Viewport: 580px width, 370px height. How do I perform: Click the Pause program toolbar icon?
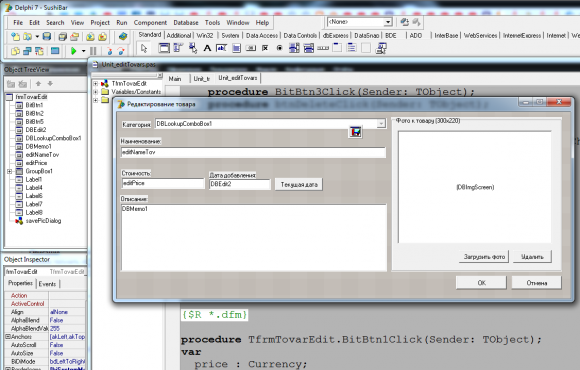(x=93, y=51)
